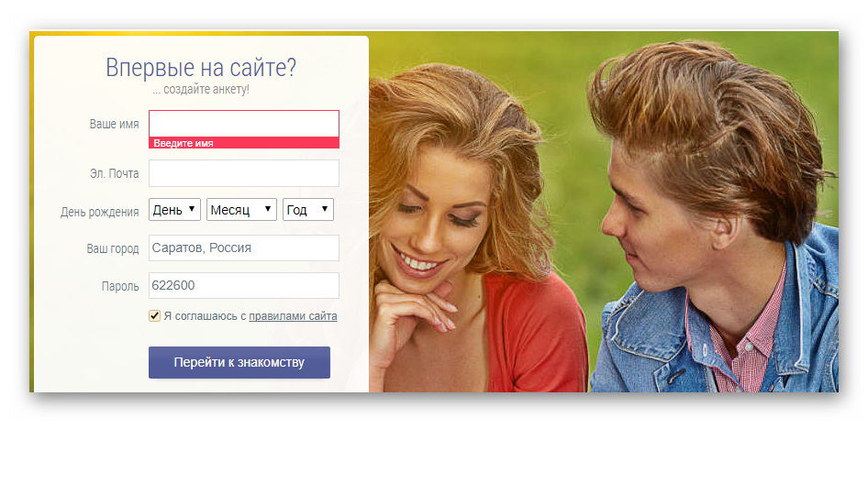
Task: Open the 'правилами сайта' link
Action: pyautogui.click(x=293, y=316)
